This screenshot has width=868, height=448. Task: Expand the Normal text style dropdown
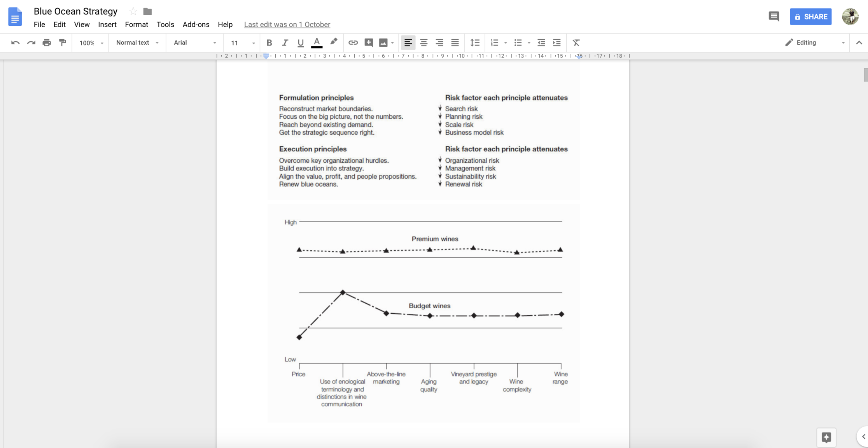pyautogui.click(x=137, y=43)
